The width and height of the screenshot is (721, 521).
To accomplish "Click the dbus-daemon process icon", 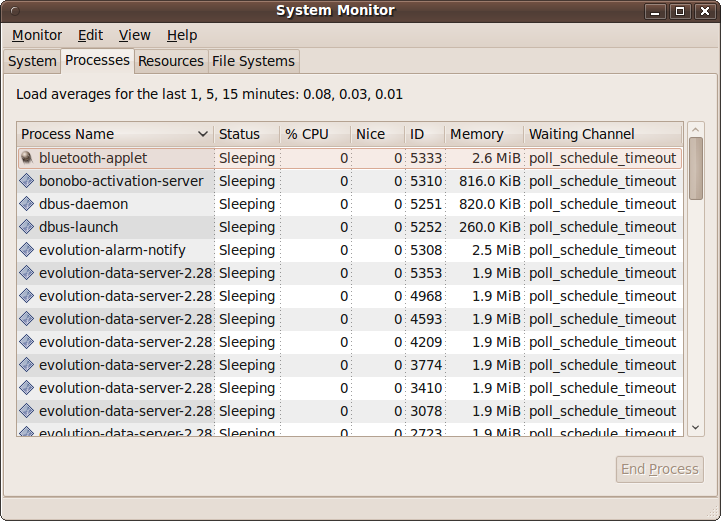I will (27, 204).
